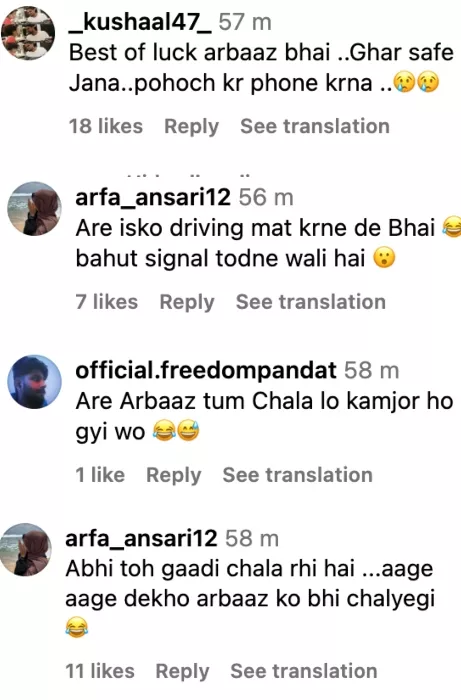The height and width of the screenshot is (700, 461).
Task: Click the official.freedompandat username
Action: click(206, 370)
